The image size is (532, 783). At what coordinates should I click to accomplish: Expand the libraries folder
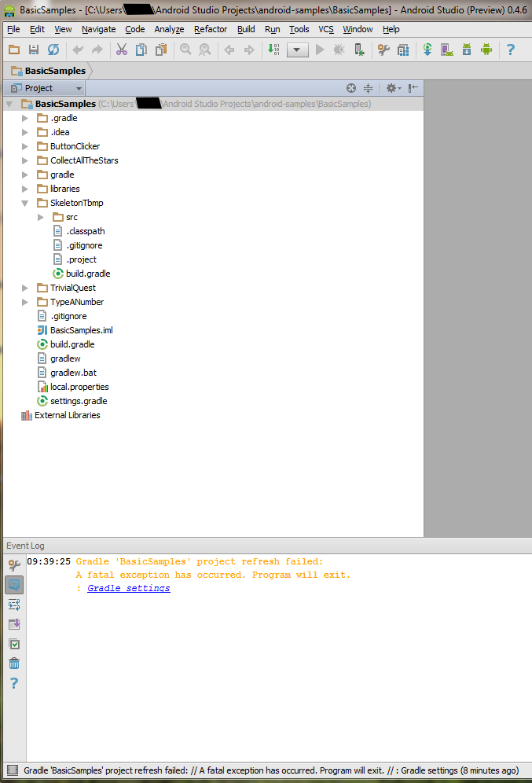[25, 189]
